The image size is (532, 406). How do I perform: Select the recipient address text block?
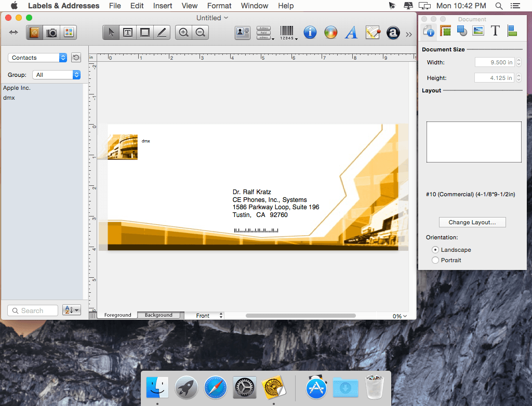(276, 204)
